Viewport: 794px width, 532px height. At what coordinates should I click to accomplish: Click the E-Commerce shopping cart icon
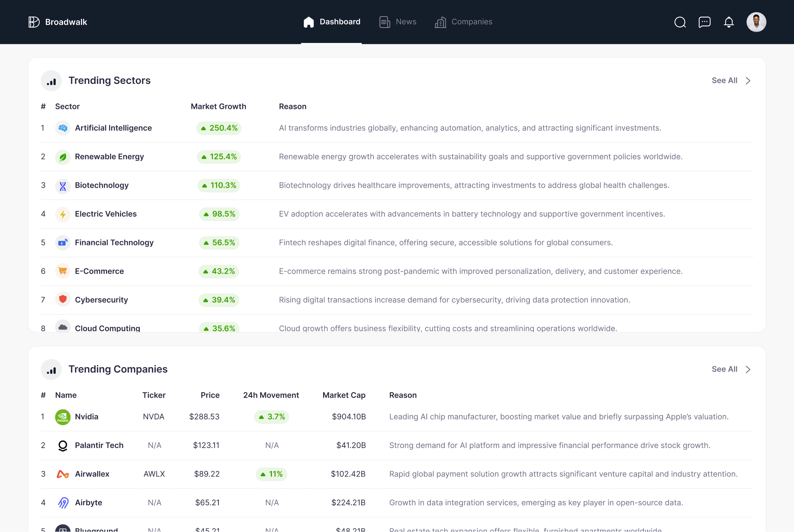coord(63,271)
